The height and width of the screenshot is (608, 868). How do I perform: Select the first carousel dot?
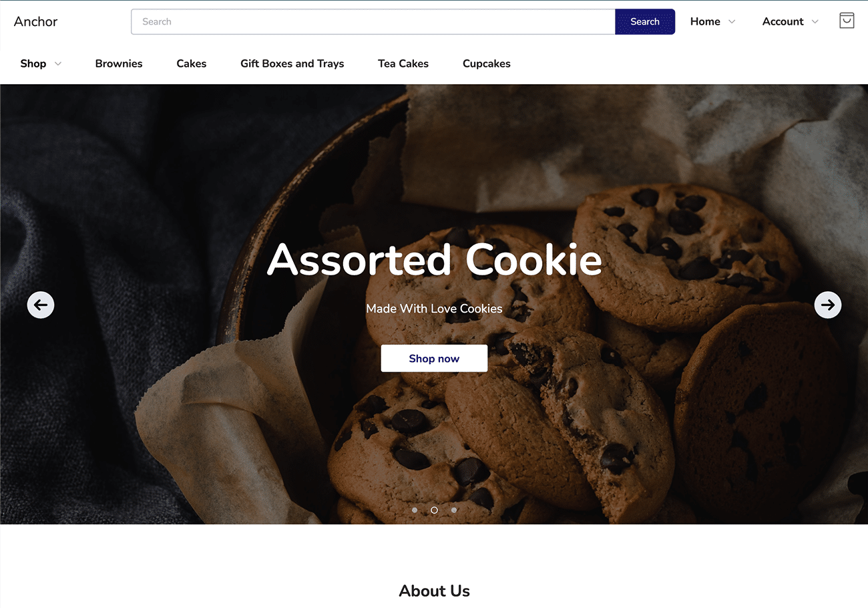[x=415, y=510]
